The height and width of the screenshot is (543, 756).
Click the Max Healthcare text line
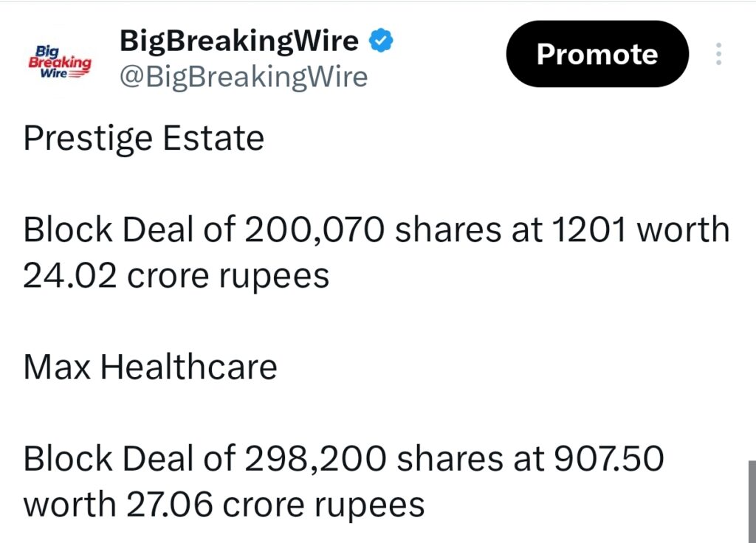point(150,366)
